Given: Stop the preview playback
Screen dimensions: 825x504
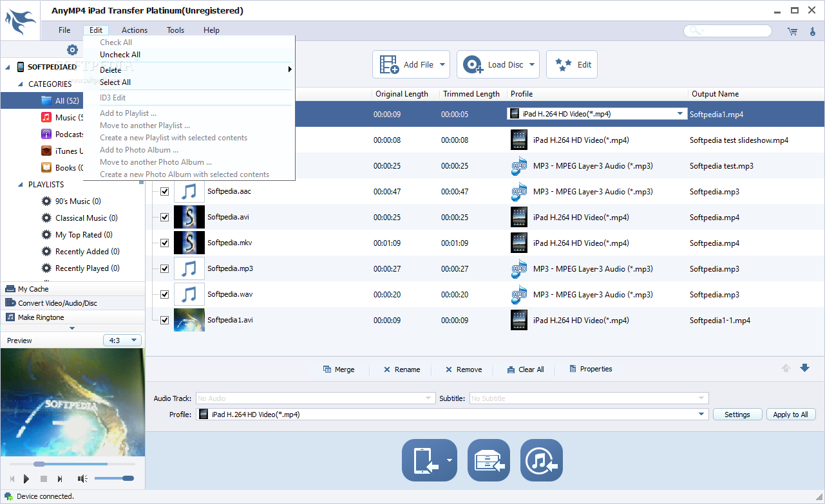Looking at the screenshot, I should click(x=44, y=478).
